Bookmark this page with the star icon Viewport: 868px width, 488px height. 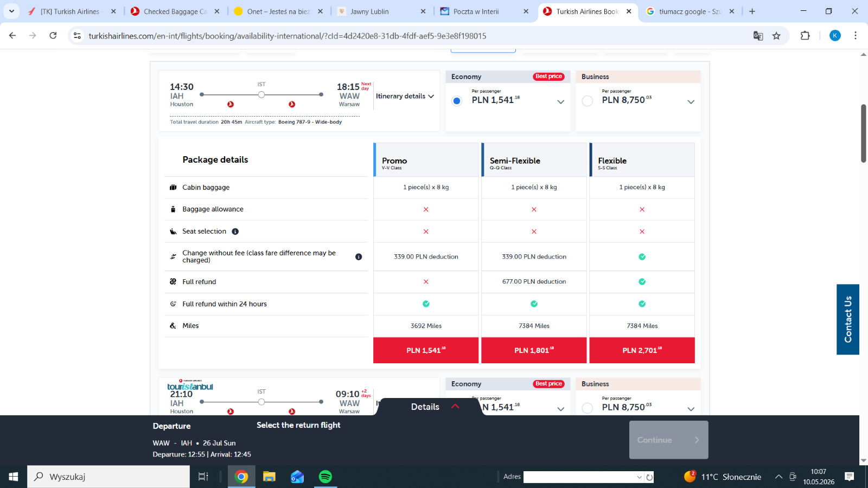776,36
